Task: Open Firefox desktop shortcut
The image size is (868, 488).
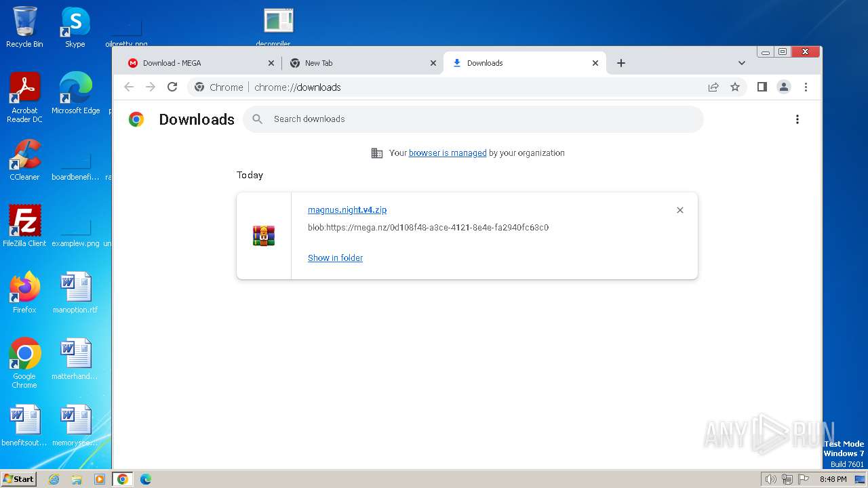Action: click(24, 293)
